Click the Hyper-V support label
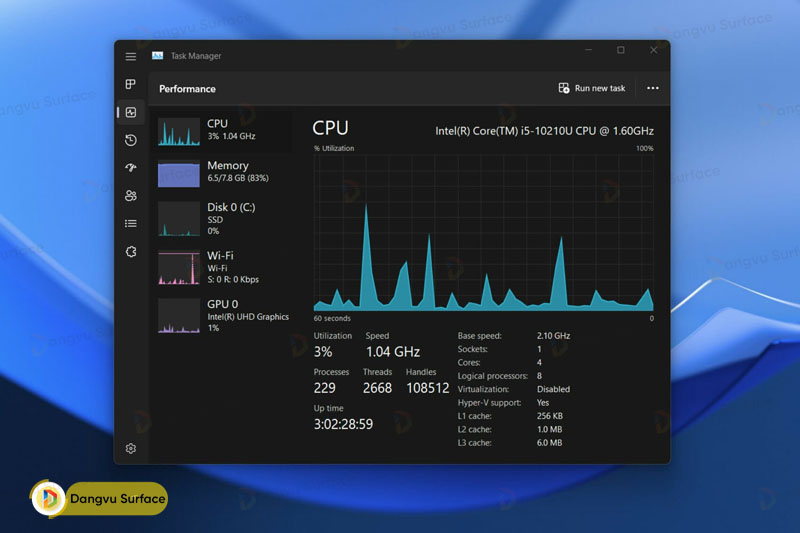This screenshot has height=533, width=800. point(489,403)
